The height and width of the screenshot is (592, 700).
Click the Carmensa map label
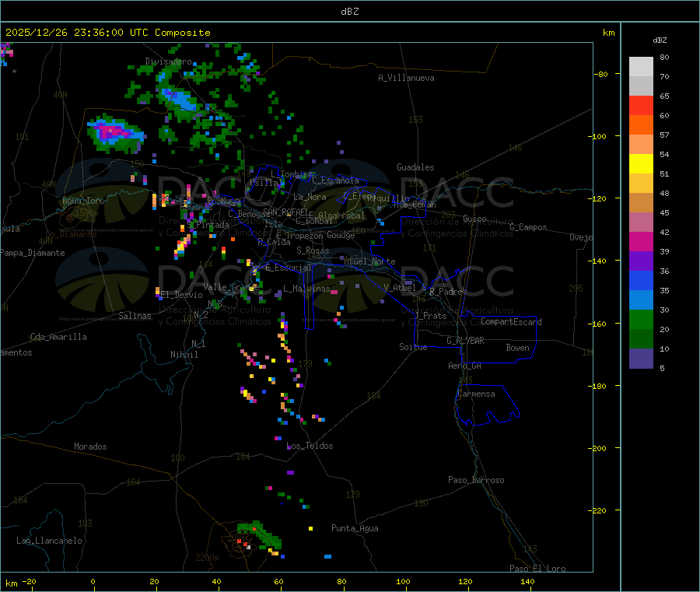[x=476, y=394]
